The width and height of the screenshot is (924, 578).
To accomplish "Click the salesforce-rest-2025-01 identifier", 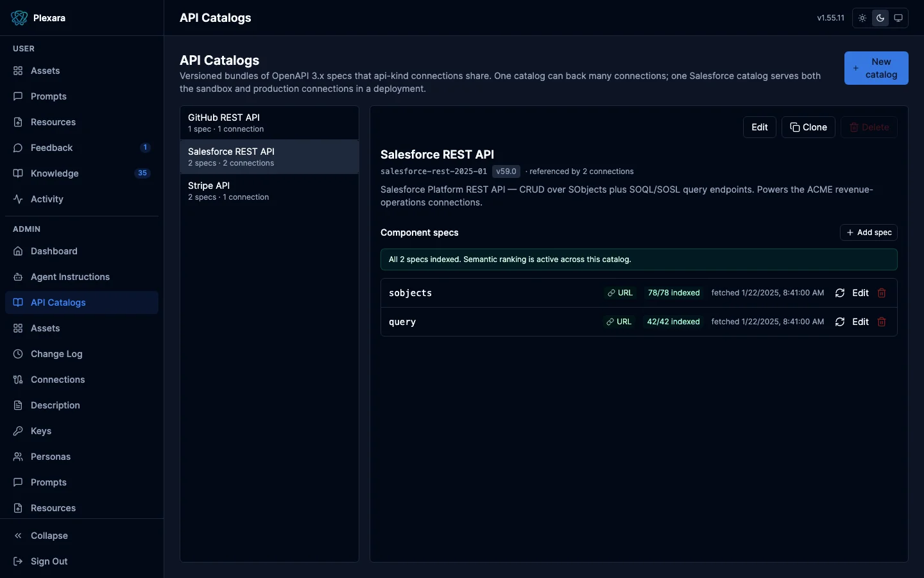I will (x=434, y=171).
